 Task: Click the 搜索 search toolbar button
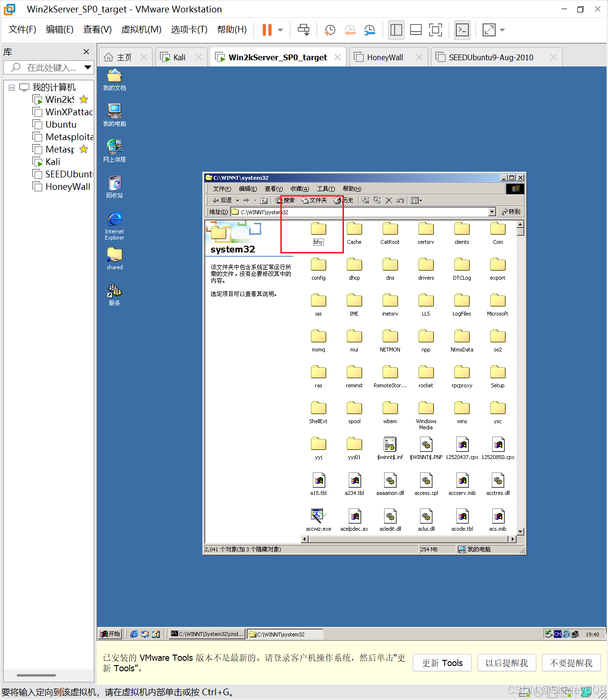coord(285,200)
